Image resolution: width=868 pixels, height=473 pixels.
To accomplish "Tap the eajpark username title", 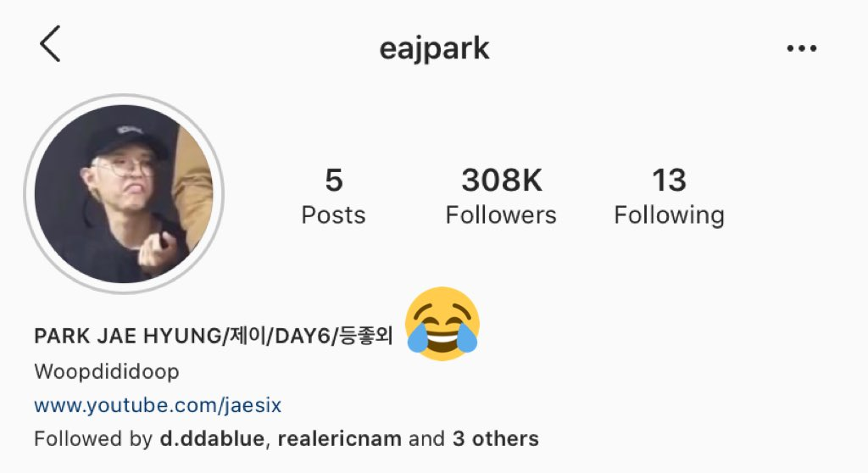I will pyautogui.click(x=434, y=48).
